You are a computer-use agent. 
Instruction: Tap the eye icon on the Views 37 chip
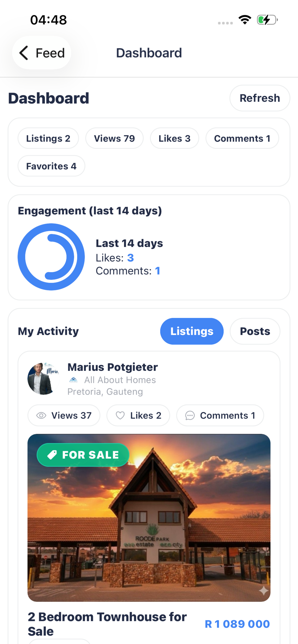click(x=41, y=415)
